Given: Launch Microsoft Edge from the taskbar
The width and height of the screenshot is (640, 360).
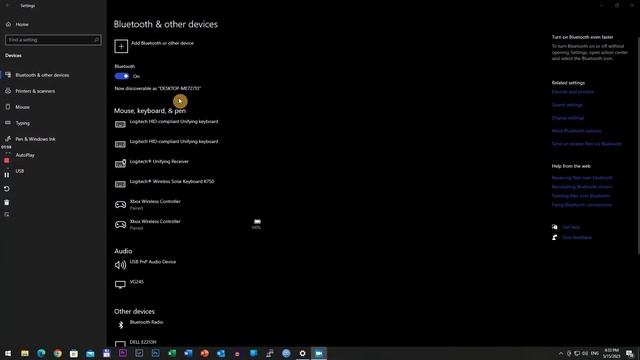Looking at the screenshot, I should coord(41,353).
